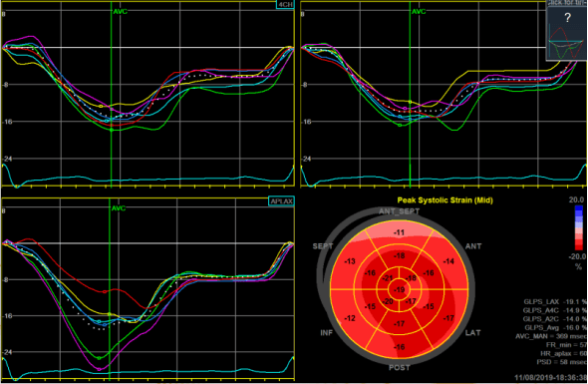Select the AVC marker in the top-right strain panel

pyautogui.click(x=419, y=12)
